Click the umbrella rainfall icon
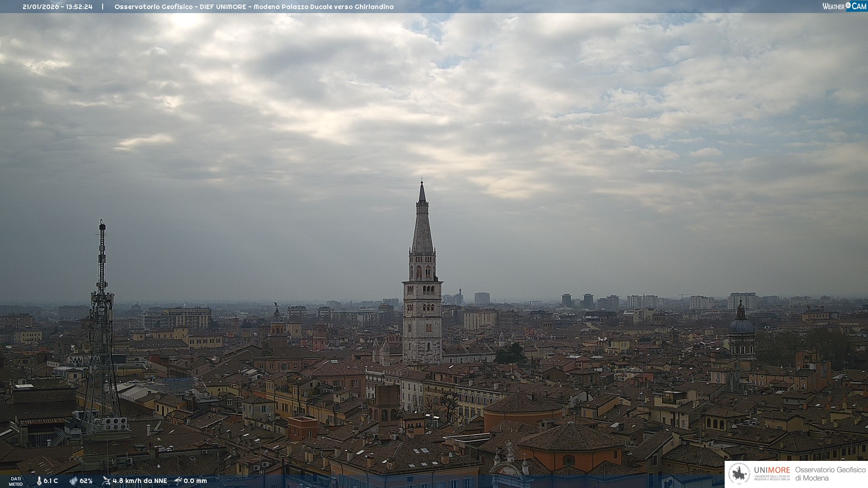Screen dimensions: 868x488 (x=178, y=481)
